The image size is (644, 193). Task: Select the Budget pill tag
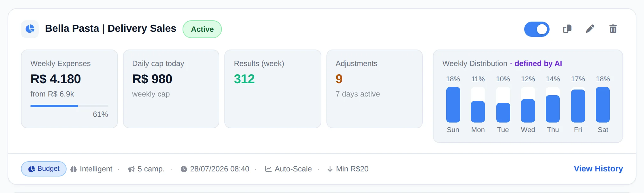44,169
